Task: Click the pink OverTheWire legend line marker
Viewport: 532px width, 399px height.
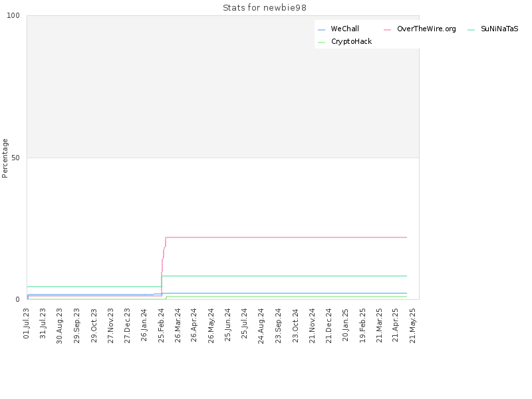Action: click(388, 30)
